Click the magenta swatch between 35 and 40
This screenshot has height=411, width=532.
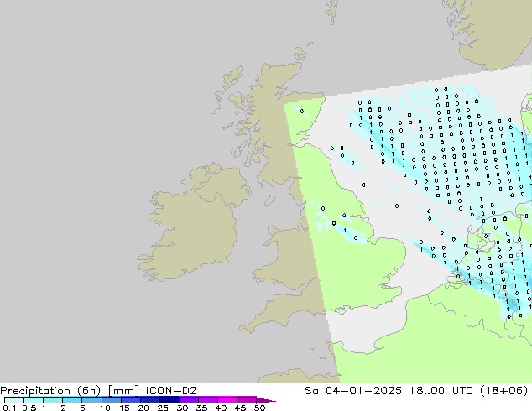208,400
